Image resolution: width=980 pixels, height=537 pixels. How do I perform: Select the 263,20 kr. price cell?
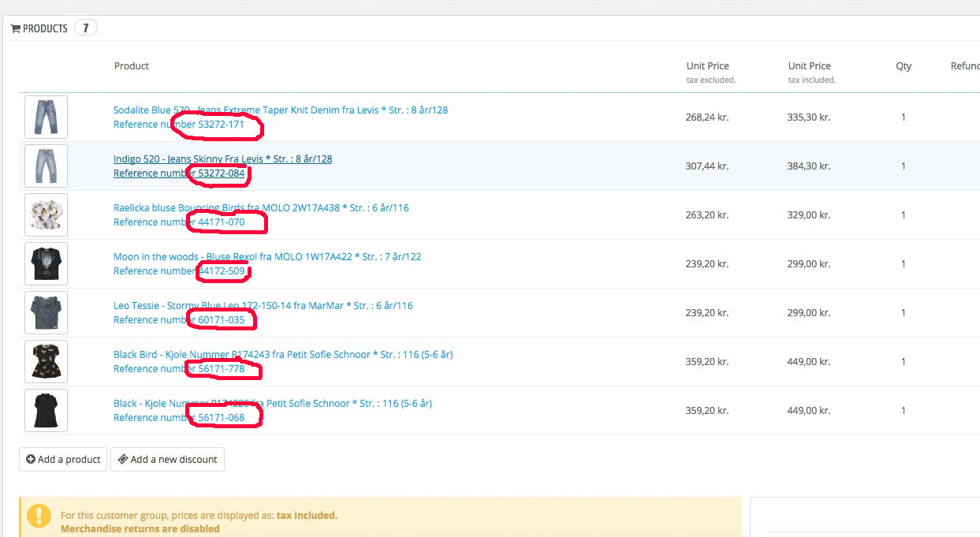point(707,215)
